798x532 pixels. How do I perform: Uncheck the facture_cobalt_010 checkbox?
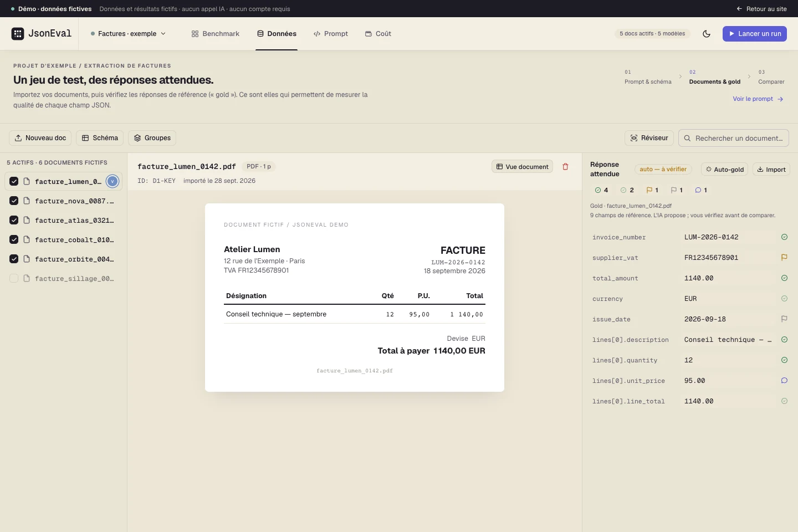[14, 239]
